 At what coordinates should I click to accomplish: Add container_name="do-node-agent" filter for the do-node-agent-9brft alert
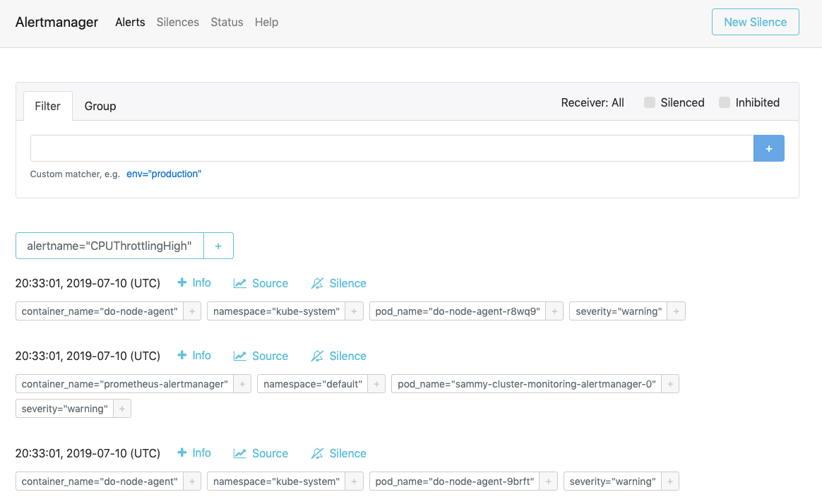coord(192,481)
